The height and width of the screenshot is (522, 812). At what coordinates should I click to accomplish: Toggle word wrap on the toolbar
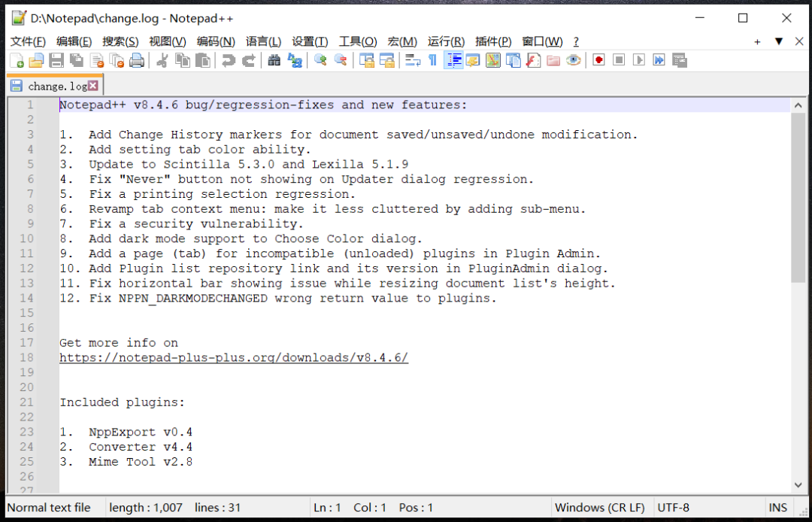pyautogui.click(x=412, y=59)
